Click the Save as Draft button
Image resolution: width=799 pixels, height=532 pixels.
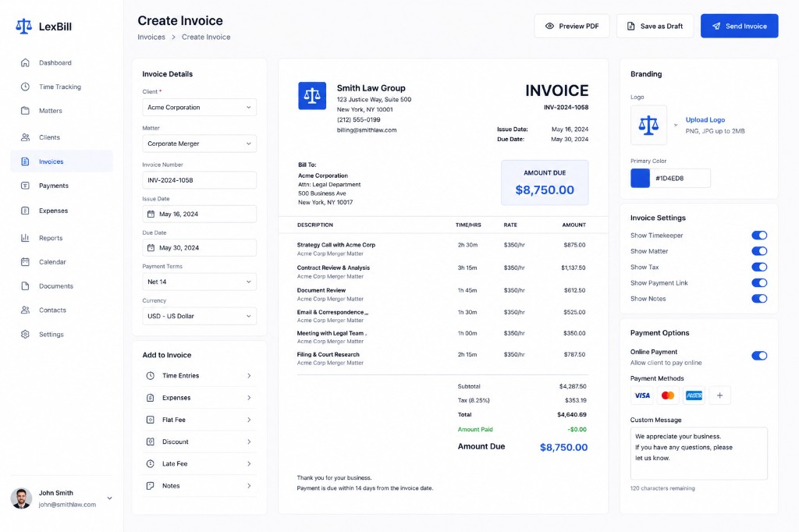655,26
